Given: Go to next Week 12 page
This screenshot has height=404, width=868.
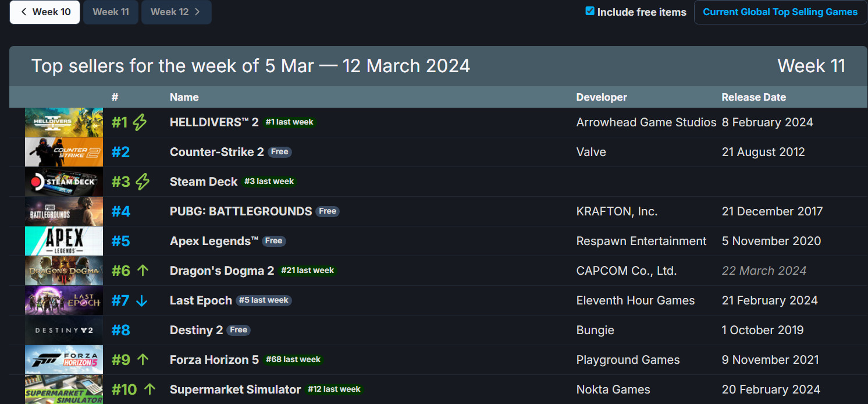Looking at the screenshot, I should click(x=176, y=12).
